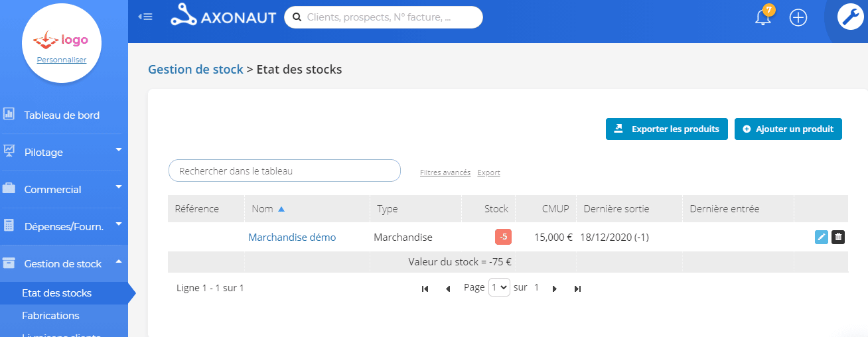Collapse the Gestion de stock menu arrow

[x=119, y=261]
